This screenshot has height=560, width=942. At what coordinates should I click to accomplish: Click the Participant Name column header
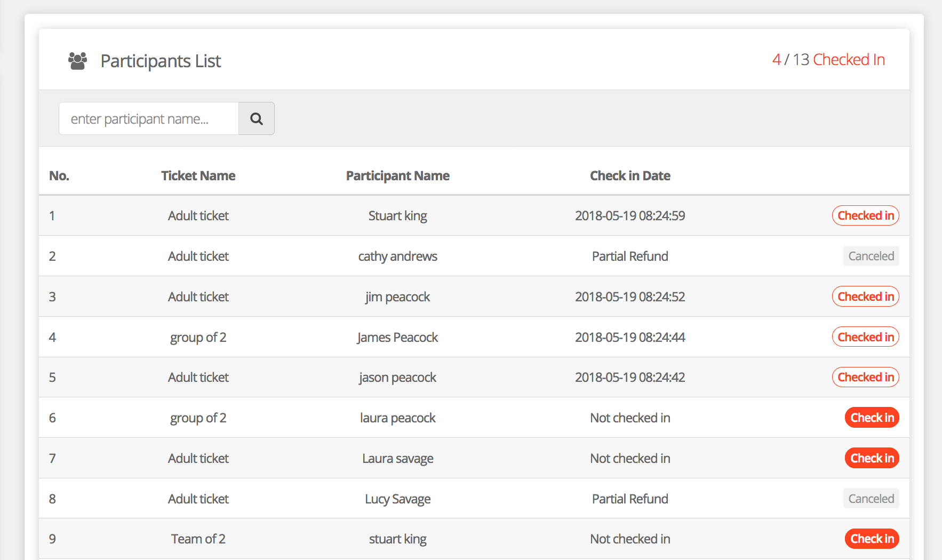tap(397, 176)
